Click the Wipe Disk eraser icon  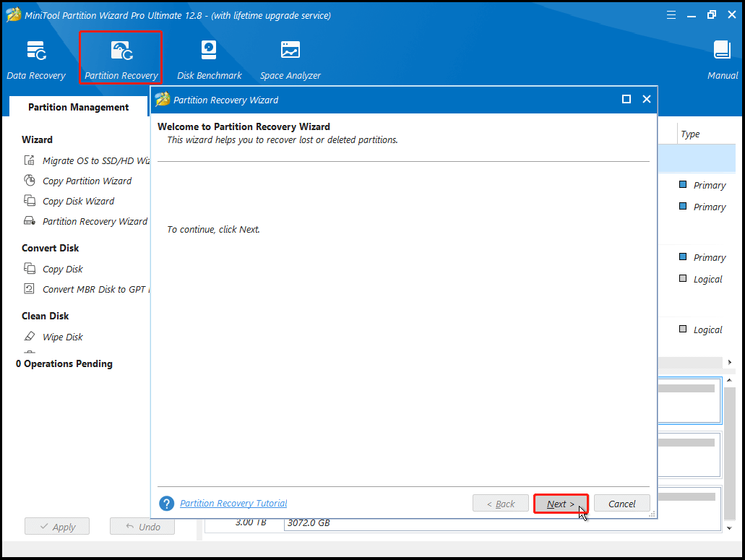30,336
